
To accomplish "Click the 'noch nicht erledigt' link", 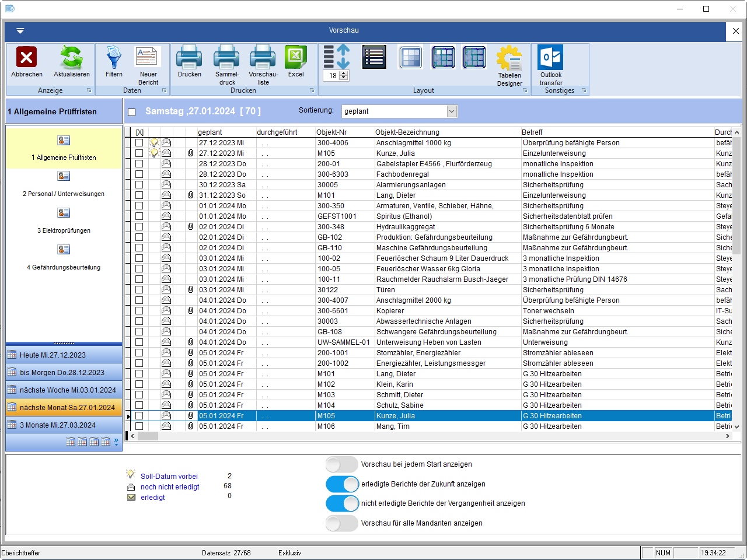I will coord(170,487).
